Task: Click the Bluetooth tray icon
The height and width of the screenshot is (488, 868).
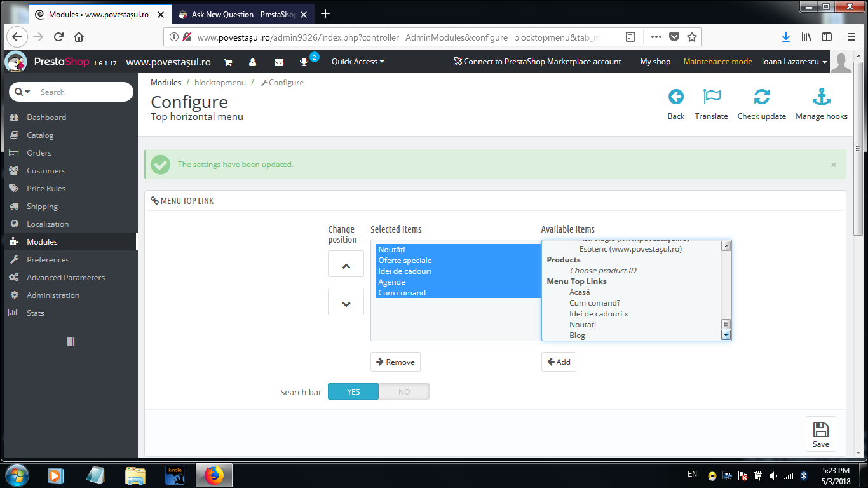Action: click(x=803, y=475)
